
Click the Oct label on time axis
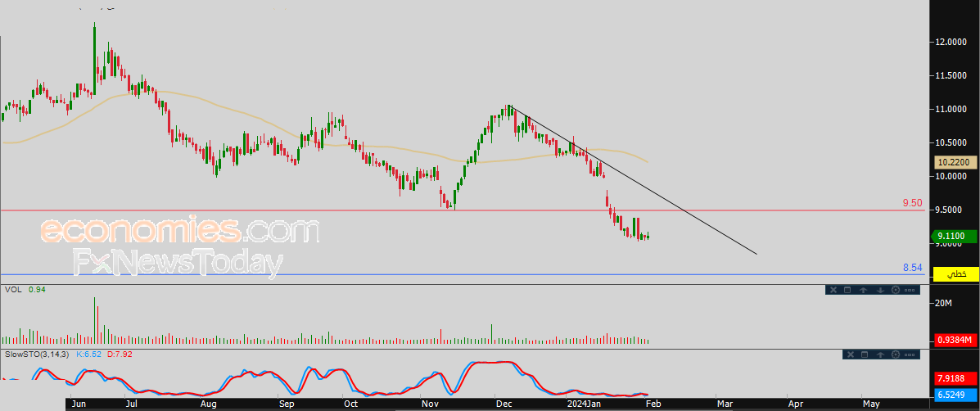[x=351, y=404]
